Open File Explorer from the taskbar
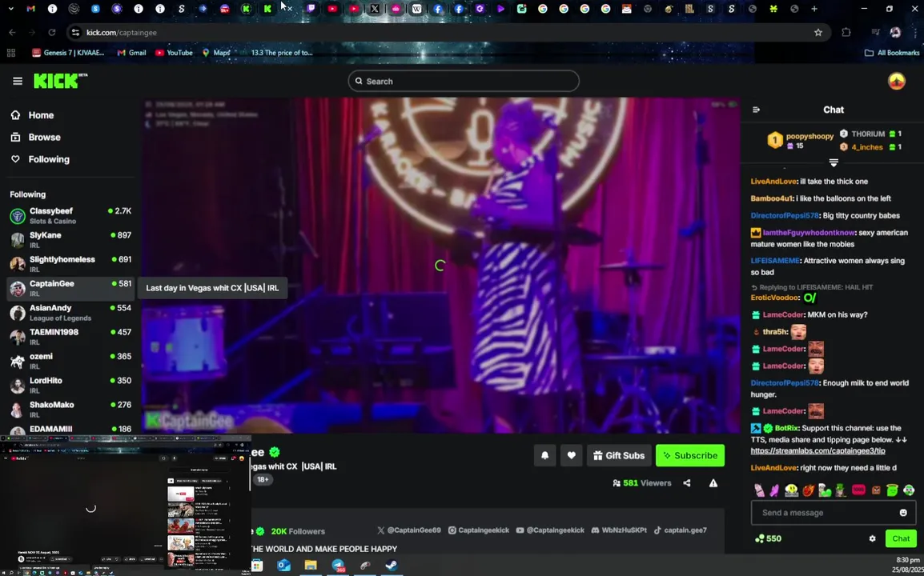Image resolution: width=924 pixels, height=576 pixels. point(311,566)
